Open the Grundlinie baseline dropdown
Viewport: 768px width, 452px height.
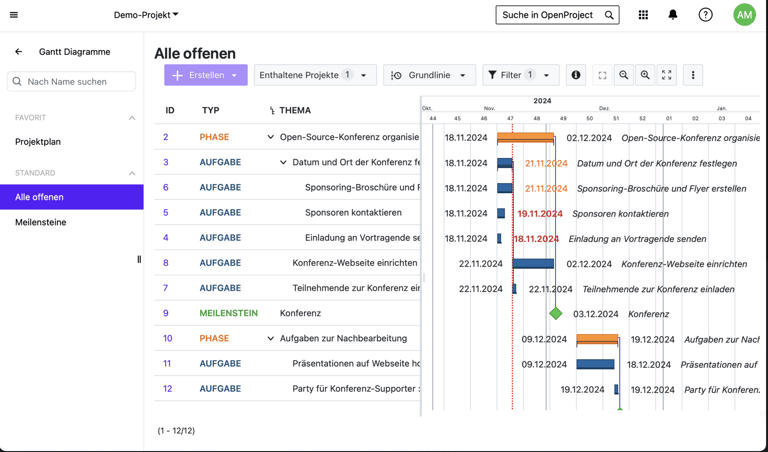pyautogui.click(x=429, y=75)
